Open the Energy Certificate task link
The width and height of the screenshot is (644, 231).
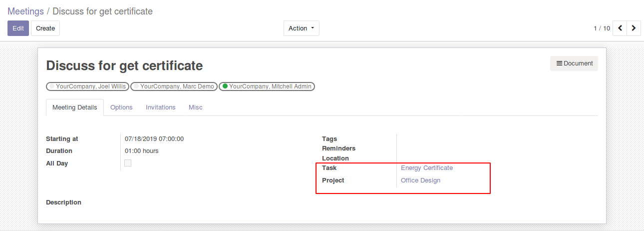click(427, 168)
